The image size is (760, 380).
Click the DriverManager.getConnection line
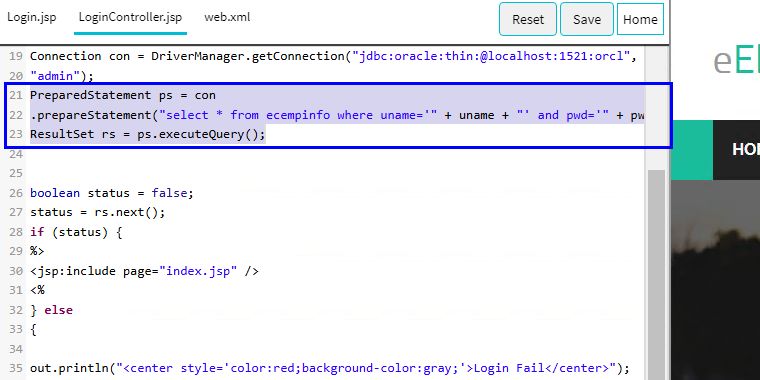(x=333, y=56)
